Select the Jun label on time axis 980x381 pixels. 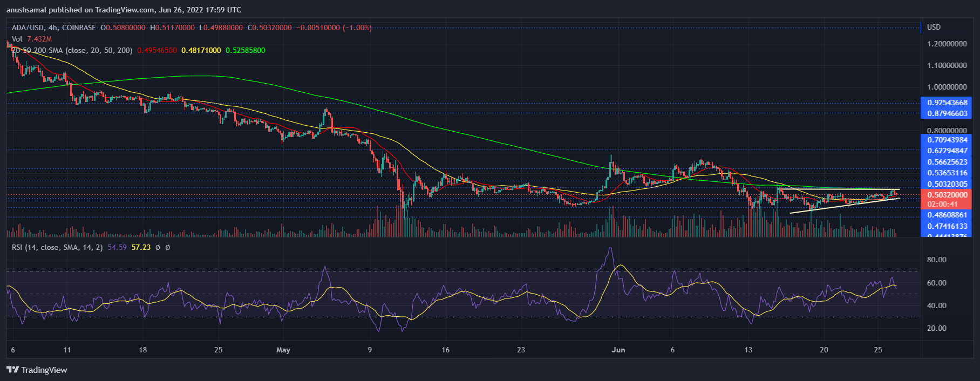tap(618, 350)
